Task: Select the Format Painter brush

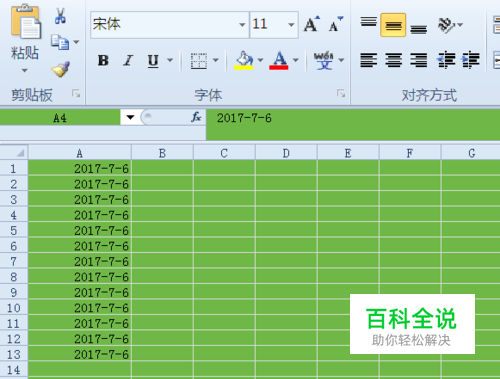Action: click(x=61, y=69)
